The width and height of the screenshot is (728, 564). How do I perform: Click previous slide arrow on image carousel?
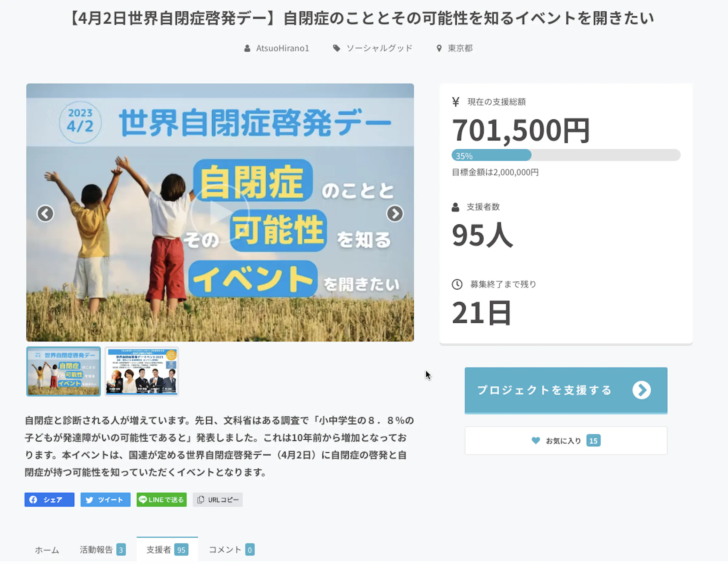pyautogui.click(x=45, y=213)
